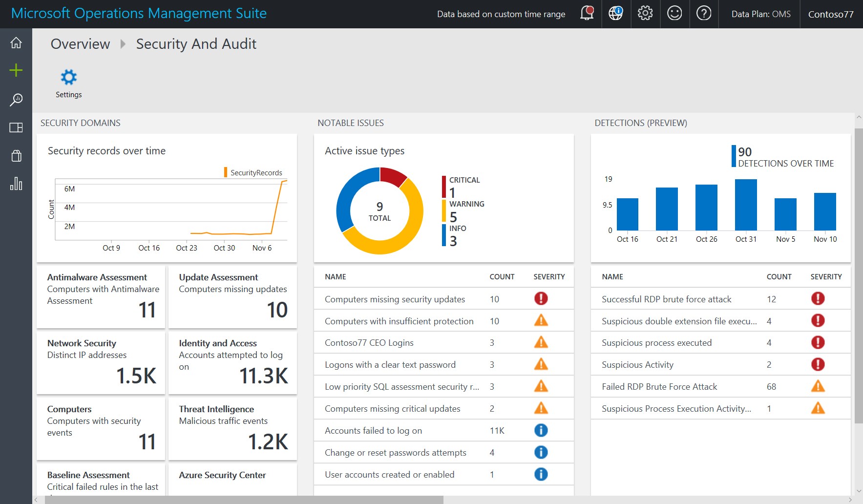
Task: Click Data Plan: OMS label
Action: pos(761,14)
